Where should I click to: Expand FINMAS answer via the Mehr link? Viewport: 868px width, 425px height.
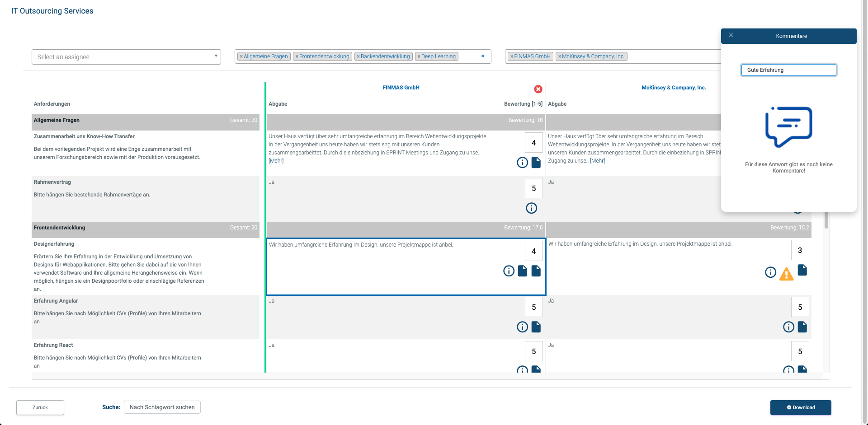coord(276,161)
